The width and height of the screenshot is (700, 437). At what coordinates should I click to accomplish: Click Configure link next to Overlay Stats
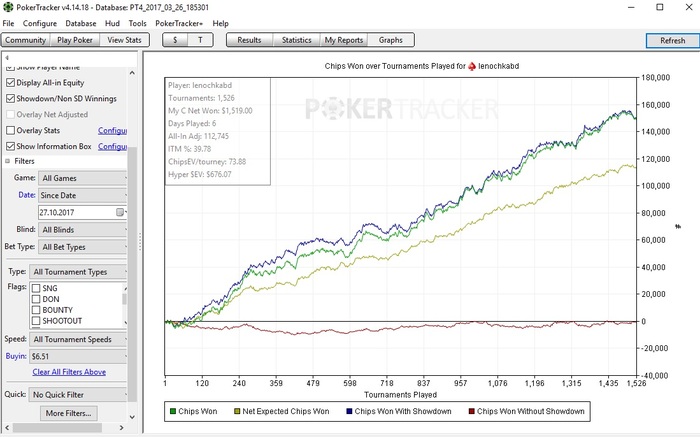112,130
